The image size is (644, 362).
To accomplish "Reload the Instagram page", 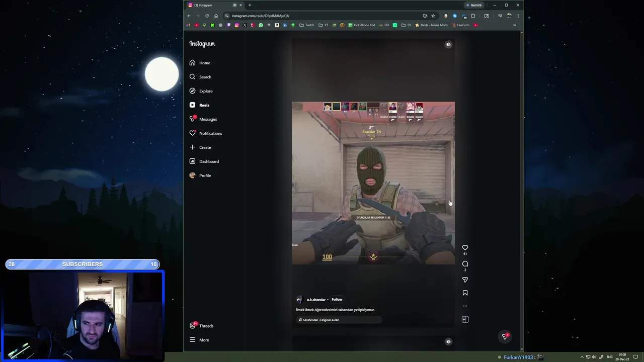I will pos(207,16).
